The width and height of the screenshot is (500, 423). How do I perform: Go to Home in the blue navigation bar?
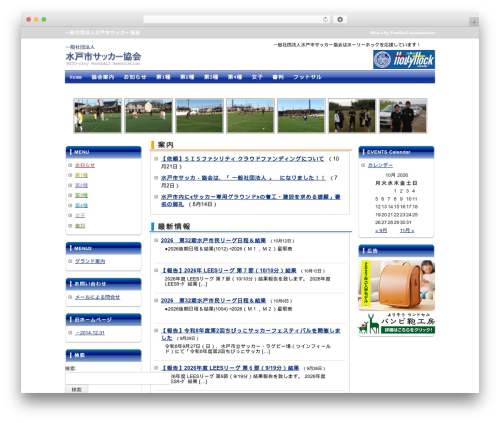(76, 77)
